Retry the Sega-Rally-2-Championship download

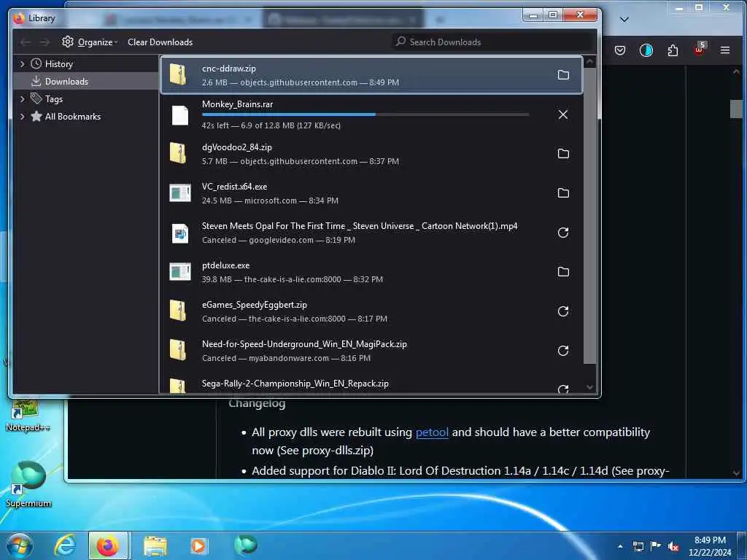click(x=563, y=389)
